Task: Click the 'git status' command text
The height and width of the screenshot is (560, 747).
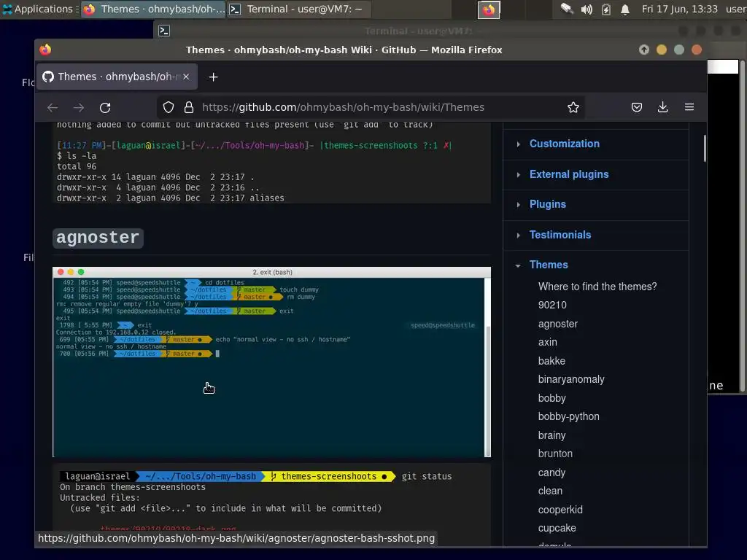Action: click(426, 477)
